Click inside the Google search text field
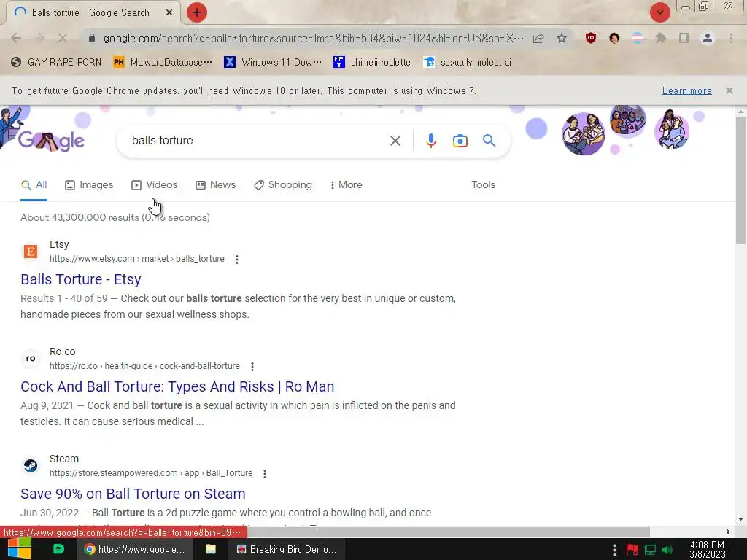The height and width of the screenshot is (560, 747). (x=258, y=141)
